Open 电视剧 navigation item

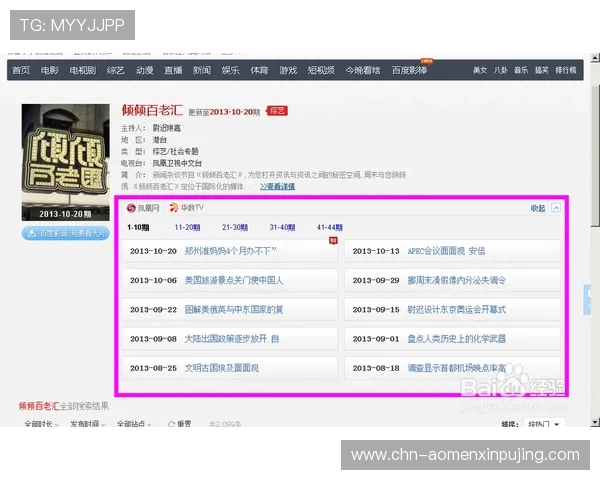coord(83,70)
